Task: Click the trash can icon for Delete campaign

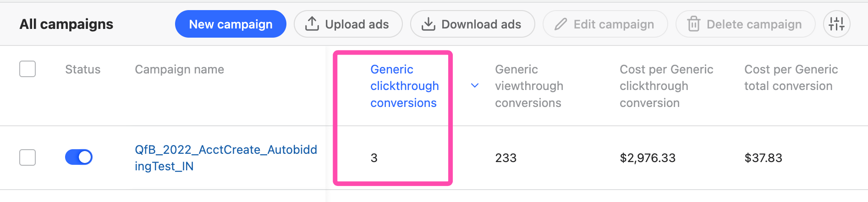Action: coord(694,24)
